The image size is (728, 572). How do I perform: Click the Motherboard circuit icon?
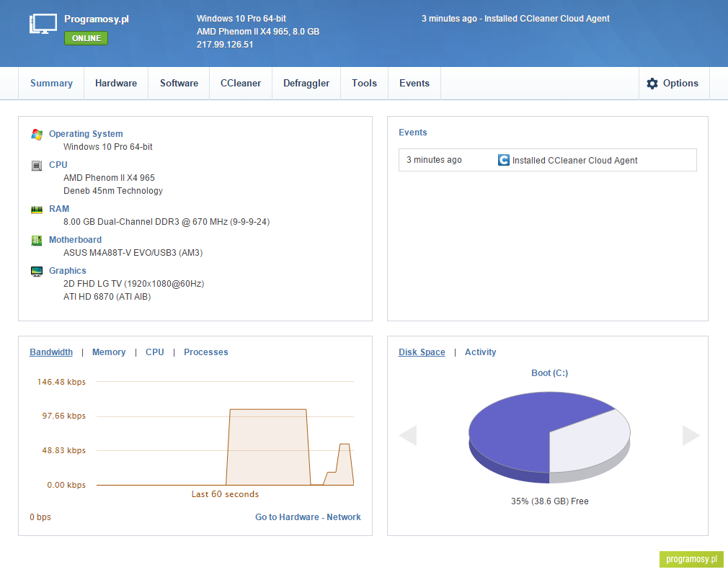[37, 241]
